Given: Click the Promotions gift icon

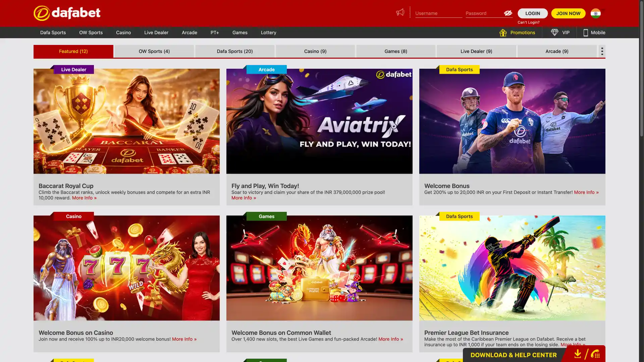Looking at the screenshot, I should [503, 33].
